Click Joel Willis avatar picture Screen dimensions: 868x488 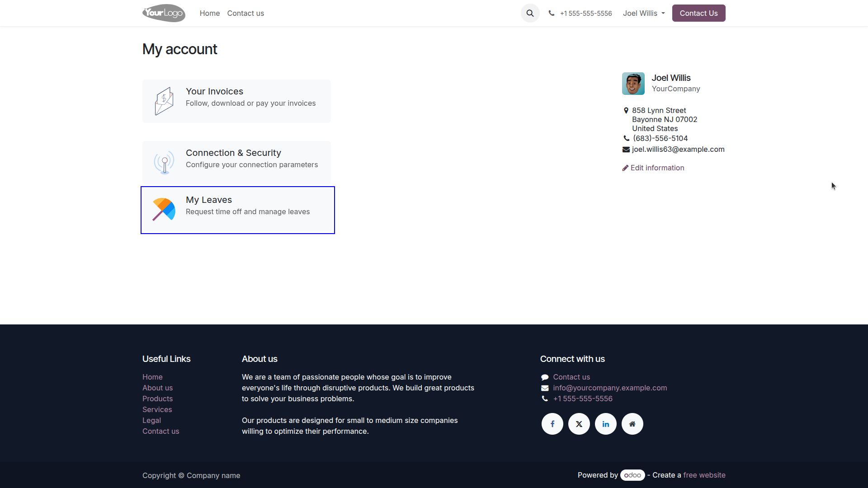click(633, 84)
